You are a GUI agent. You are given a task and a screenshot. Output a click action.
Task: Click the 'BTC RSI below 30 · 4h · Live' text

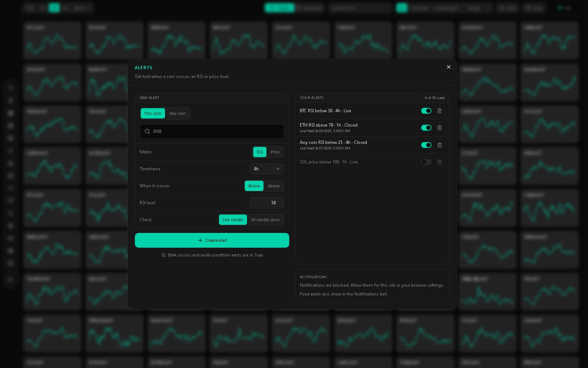pos(326,111)
